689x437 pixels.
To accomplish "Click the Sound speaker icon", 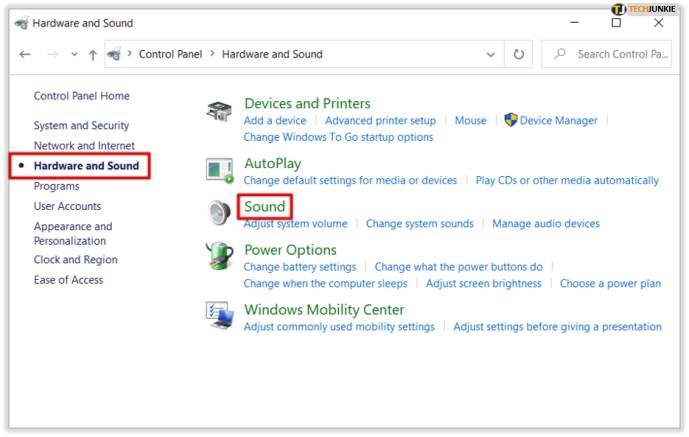I will click(x=219, y=213).
